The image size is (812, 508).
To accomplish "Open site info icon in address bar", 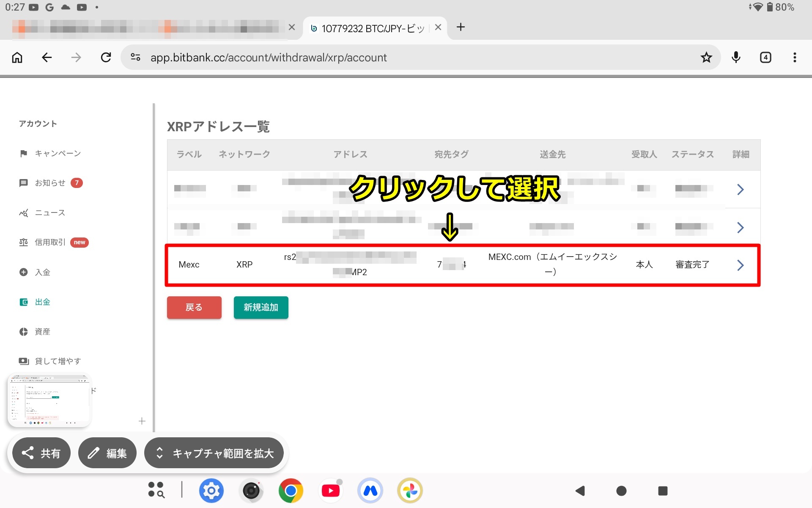I will [x=135, y=57].
